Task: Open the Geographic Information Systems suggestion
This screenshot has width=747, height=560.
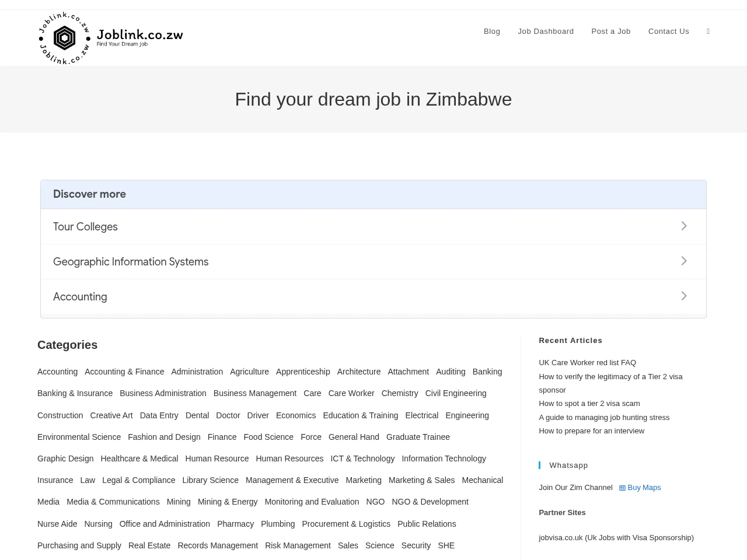Action: coord(373,262)
